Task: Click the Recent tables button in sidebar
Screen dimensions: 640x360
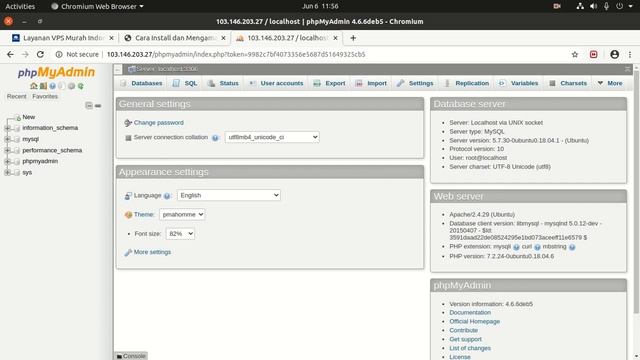Action: coord(16,96)
